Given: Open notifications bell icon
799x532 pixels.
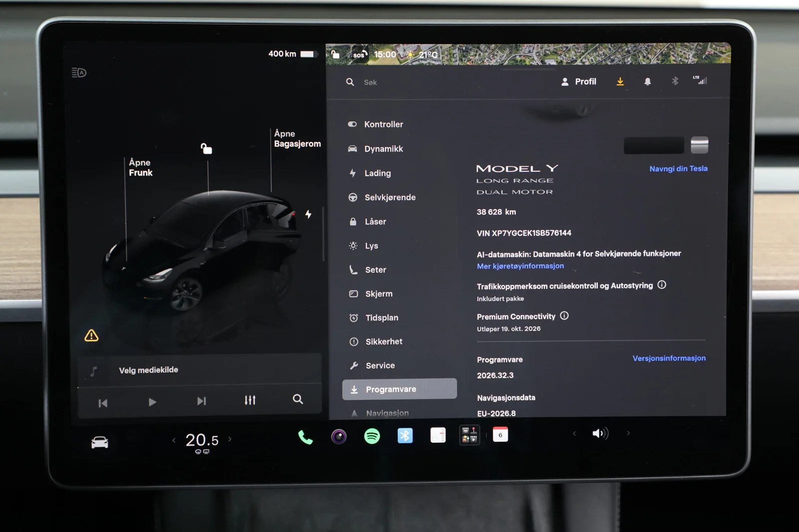Looking at the screenshot, I should (647, 81).
